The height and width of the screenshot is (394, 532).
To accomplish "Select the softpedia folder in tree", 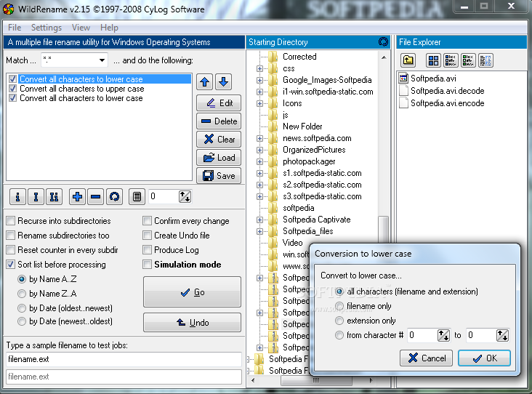I will pyautogui.click(x=299, y=208).
